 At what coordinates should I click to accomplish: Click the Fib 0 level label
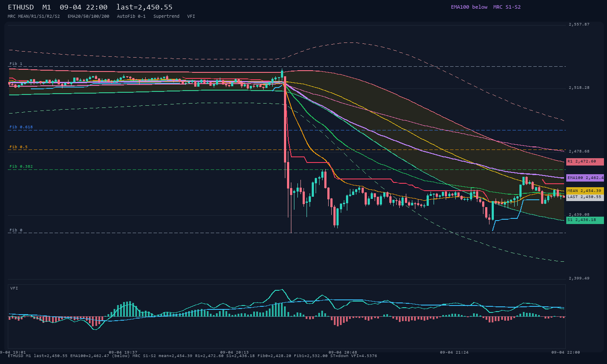[x=16, y=231]
